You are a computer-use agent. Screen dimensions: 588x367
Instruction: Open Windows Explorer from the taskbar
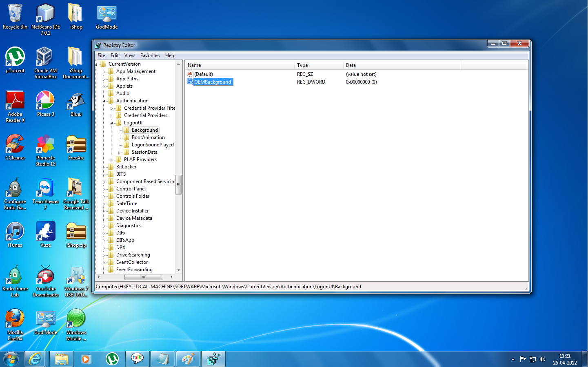point(62,359)
